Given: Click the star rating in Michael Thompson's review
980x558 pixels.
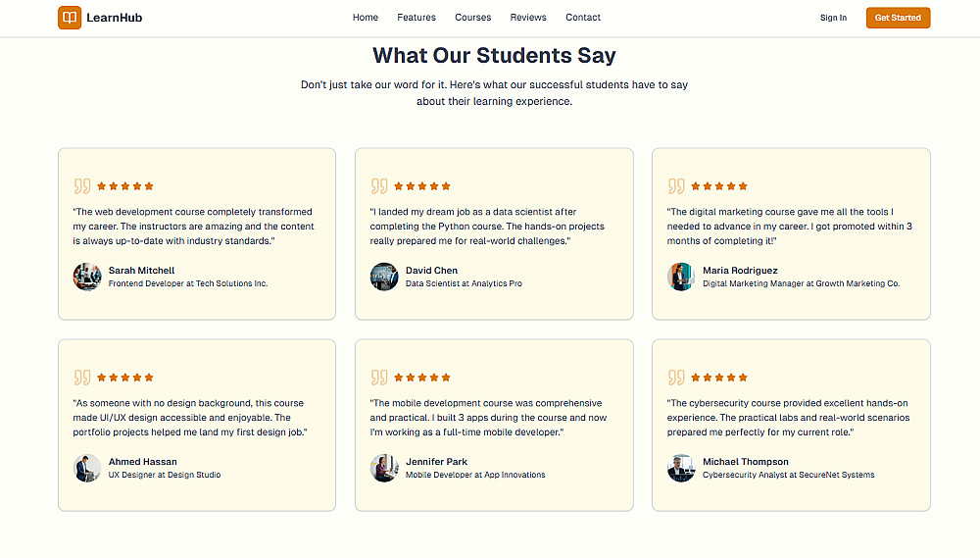Looking at the screenshot, I should [x=719, y=378].
